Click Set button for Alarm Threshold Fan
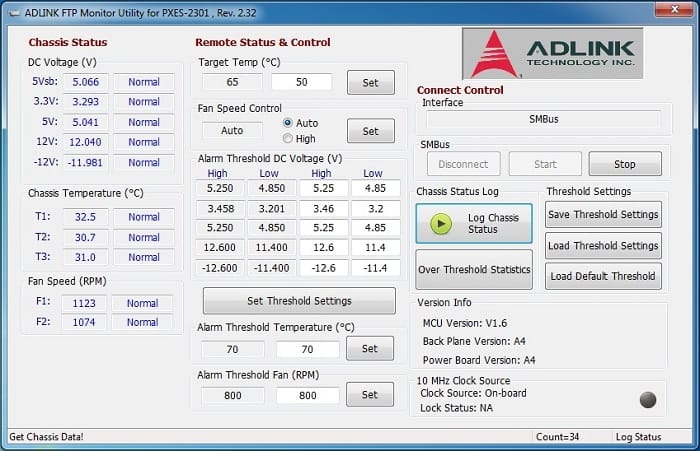This screenshot has height=451, width=700. click(x=370, y=394)
